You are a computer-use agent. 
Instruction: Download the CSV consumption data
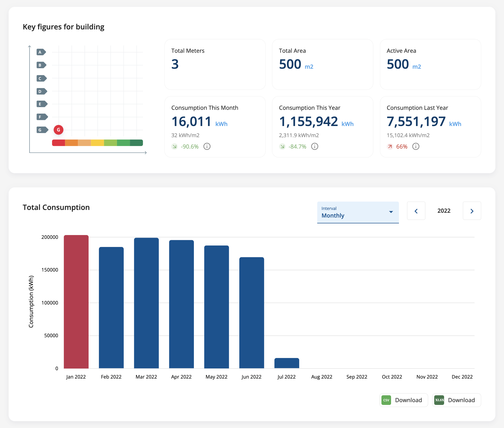coord(404,400)
